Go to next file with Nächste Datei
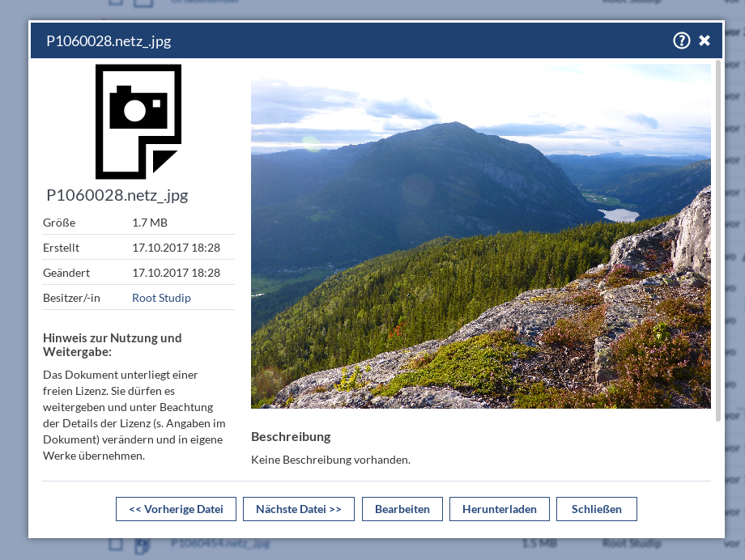The height and width of the screenshot is (560, 745). pyautogui.click(x=298, y=509)
